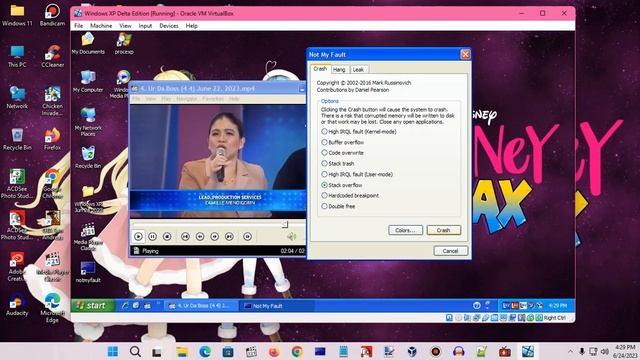Screen dimensions: 640x360
Task: Show hidden tray icons chevron
Action: [x=570, y=351]
